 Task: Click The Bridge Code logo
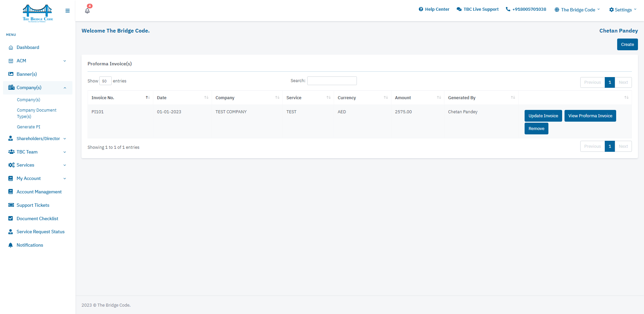38,13
